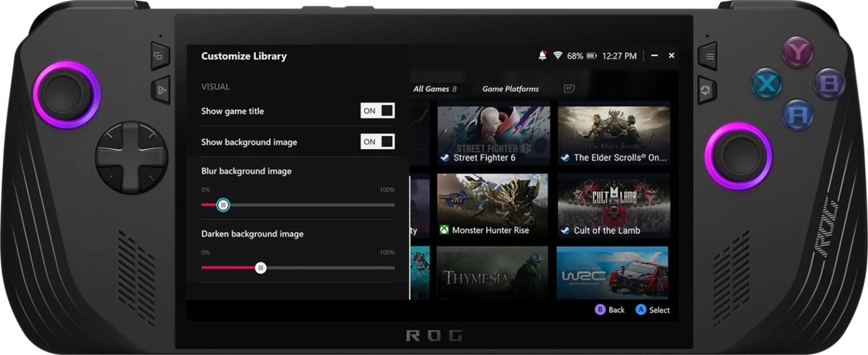The image size is (868, 355).
Task: Minimize the Armoury Crate window
Action: [654, 55]
